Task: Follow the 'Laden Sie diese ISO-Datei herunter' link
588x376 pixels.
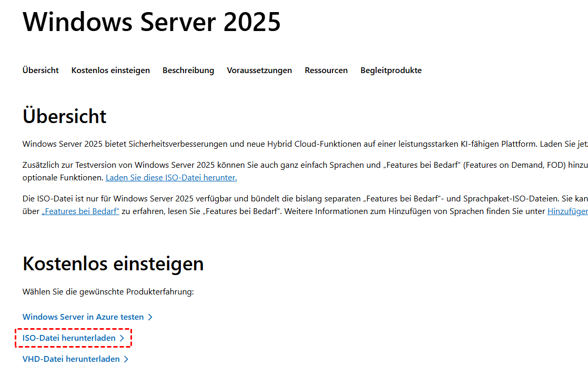Action: pos(171,178)
